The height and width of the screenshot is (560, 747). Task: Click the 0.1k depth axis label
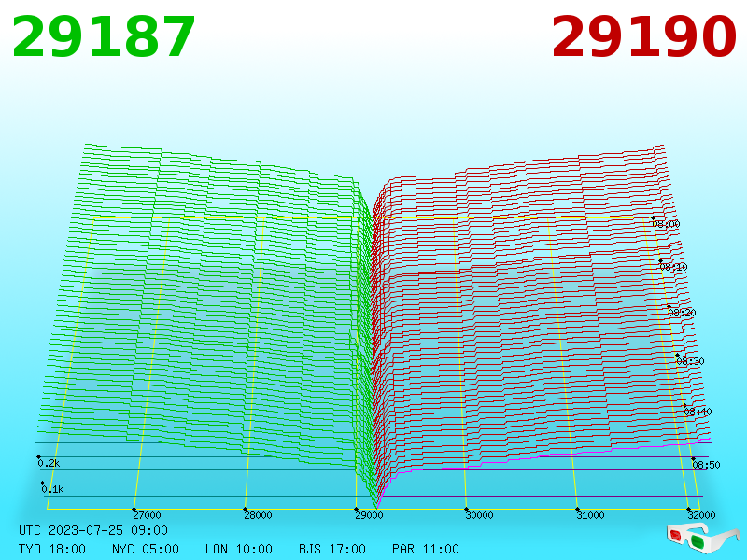[52, 489]
